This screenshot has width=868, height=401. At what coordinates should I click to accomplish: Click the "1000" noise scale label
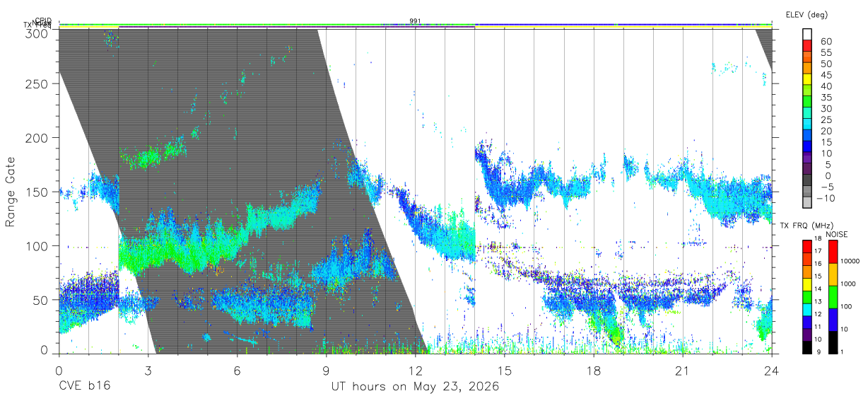[850, 284]
